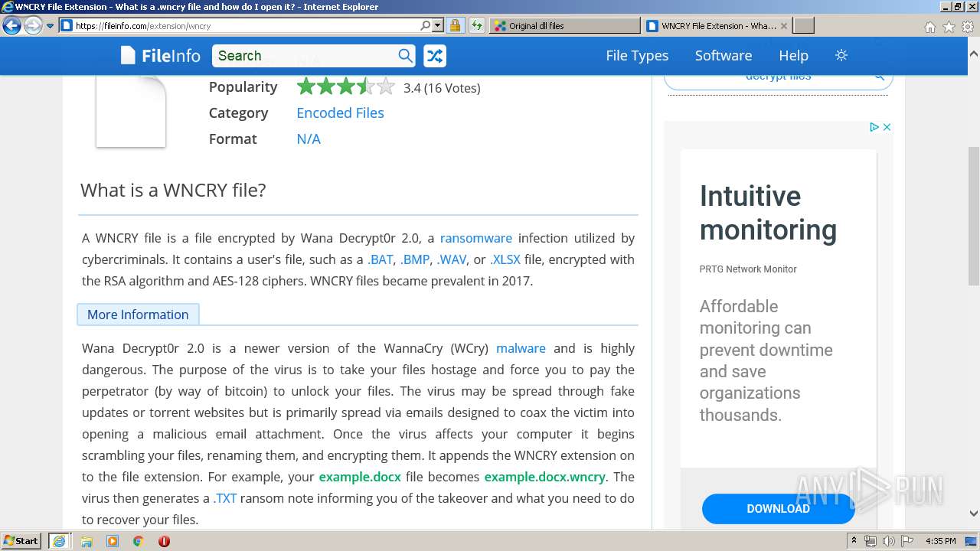Viewport: 980px width, 551px height.
Task: Open Windows Explorer from the taskbar
Action: point(87,541)
